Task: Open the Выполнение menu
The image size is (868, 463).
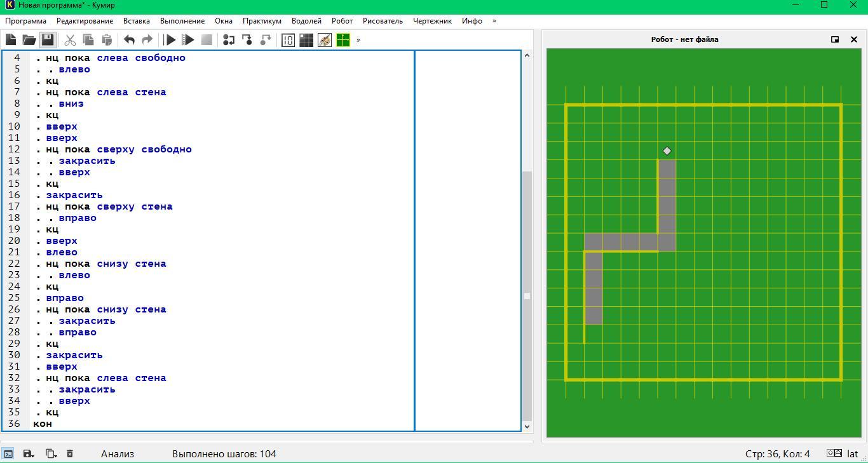Action: [x=182, y=21]
